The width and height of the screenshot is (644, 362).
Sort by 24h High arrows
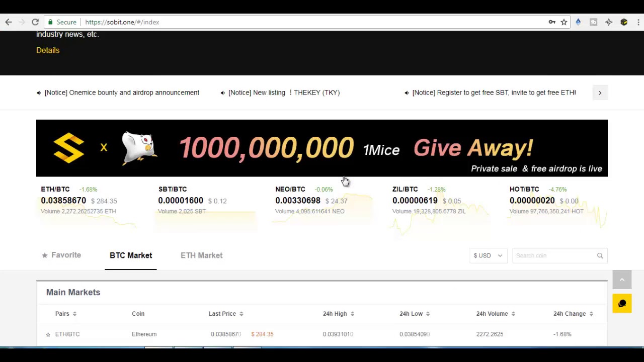pyautogui.click(x=352, y=314)
